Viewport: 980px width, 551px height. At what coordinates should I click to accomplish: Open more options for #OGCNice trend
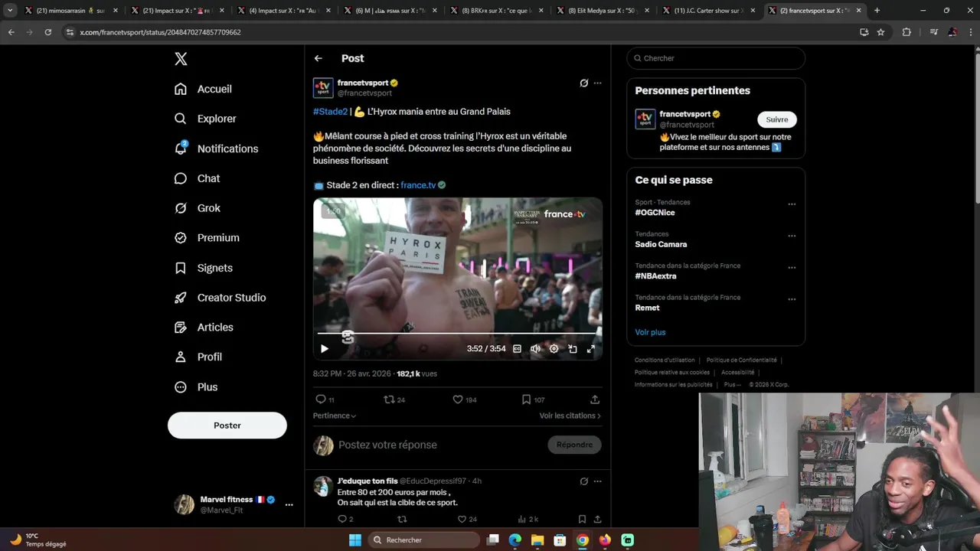click(x=792, y=204)
